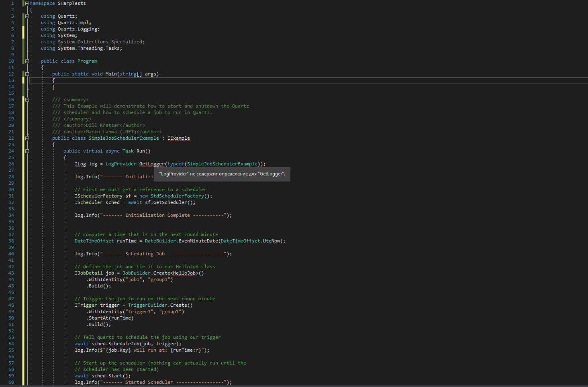Screen dimensions: 588x387
Task: Collapse the SHarpTests namespace fold marker
Action: (x=27, y=3)
